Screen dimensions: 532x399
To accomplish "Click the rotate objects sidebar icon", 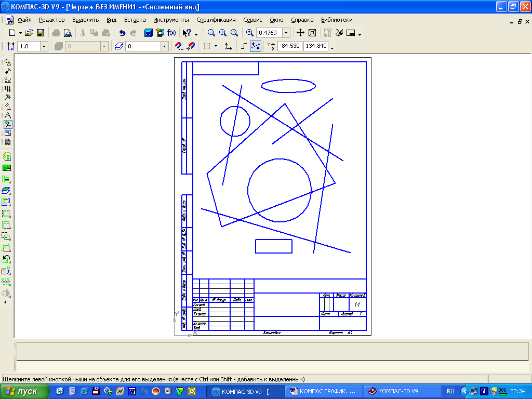I will coord(6,259).
